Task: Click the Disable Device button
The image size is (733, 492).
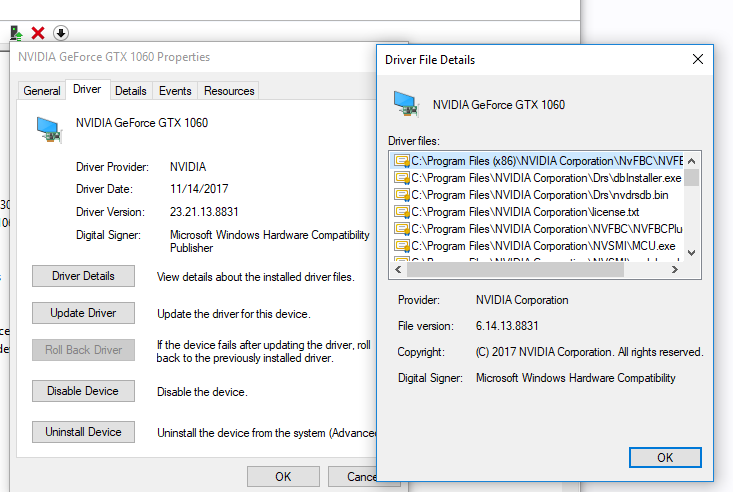Action: click(x=83, y=391)
